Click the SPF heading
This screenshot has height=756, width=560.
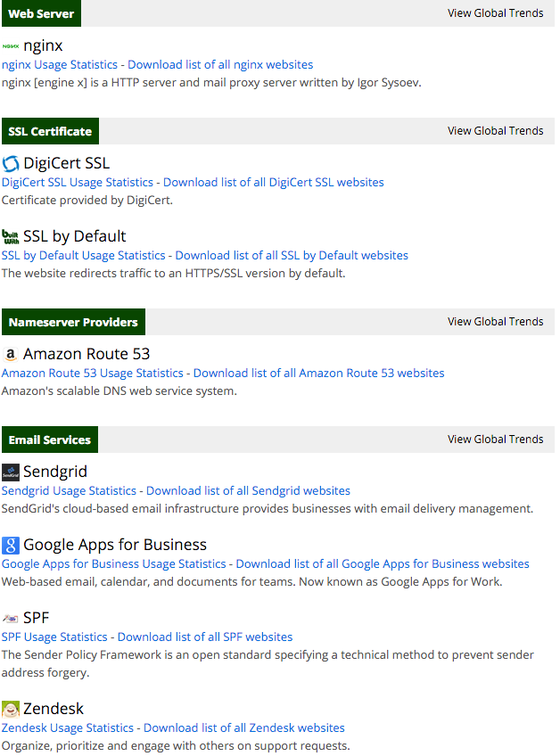coord(37,618)
